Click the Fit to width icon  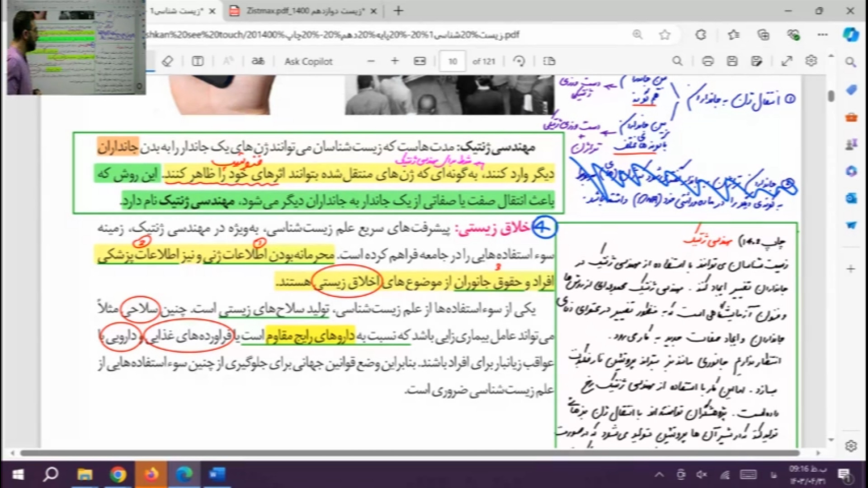420,61
